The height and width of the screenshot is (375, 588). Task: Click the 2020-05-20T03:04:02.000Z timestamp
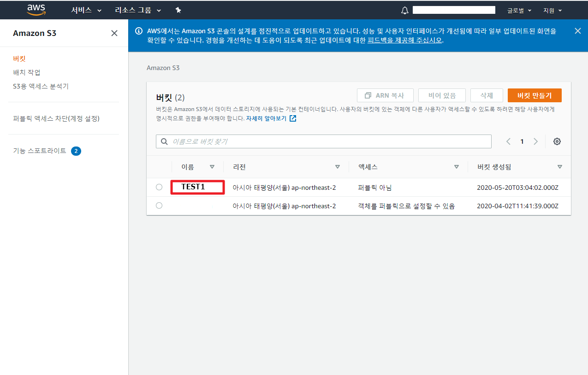pos(517,187)
